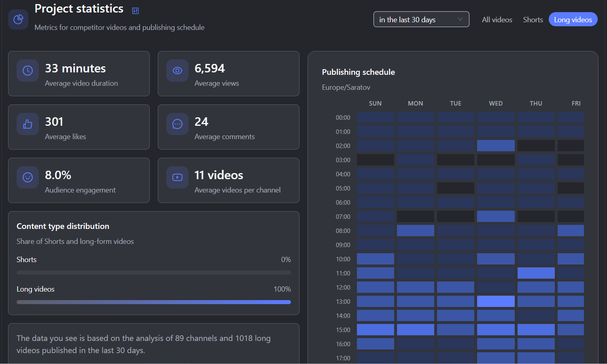Click the data summary text about 89 channels
This screenshot has width=607, height=364.
pos(144,344)
